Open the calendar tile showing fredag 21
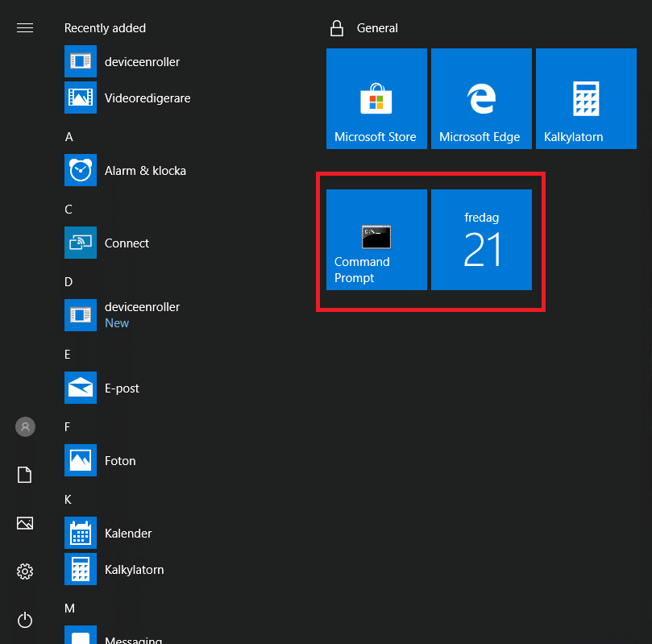The height and width of the screenshot is (644, 652). click(x=481, y=240)
